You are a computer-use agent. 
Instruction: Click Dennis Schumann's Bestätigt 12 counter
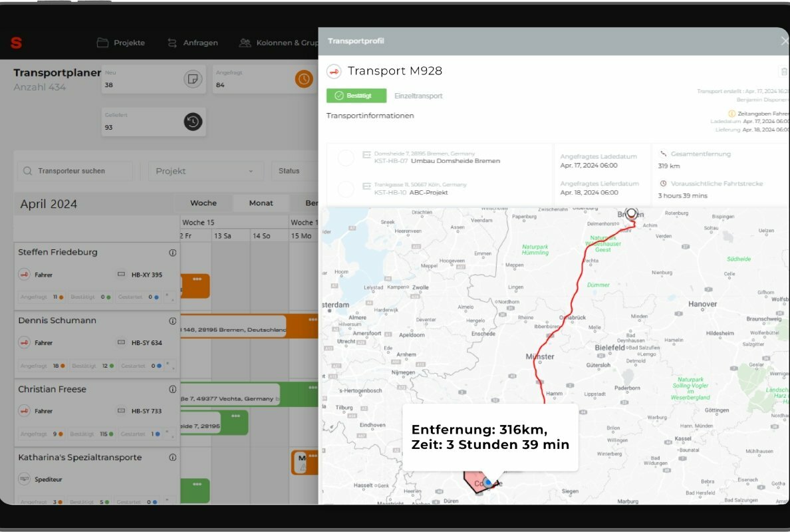(92, 366)
